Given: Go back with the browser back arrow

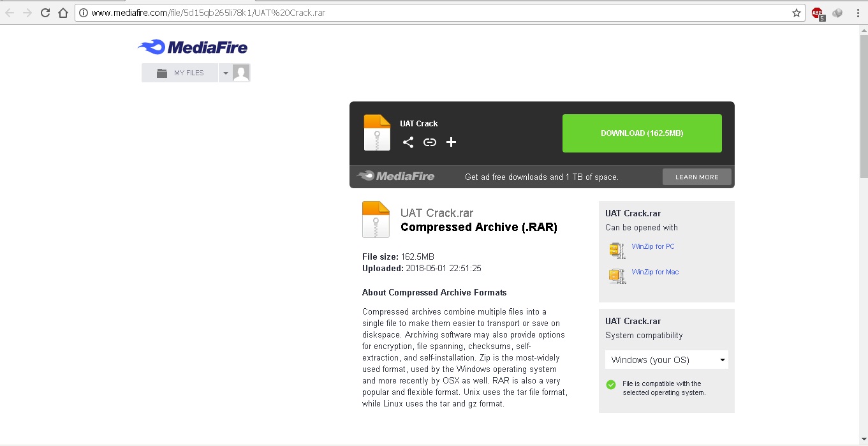Looking at the screenshot, I should click(10, 13).
